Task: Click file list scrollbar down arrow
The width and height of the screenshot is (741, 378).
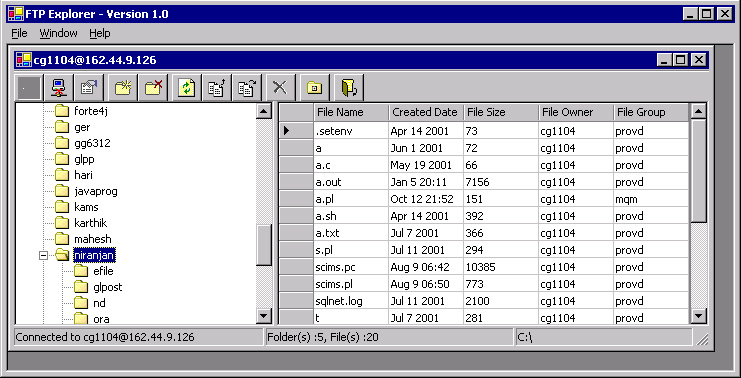Action: [x=698, y=316]
